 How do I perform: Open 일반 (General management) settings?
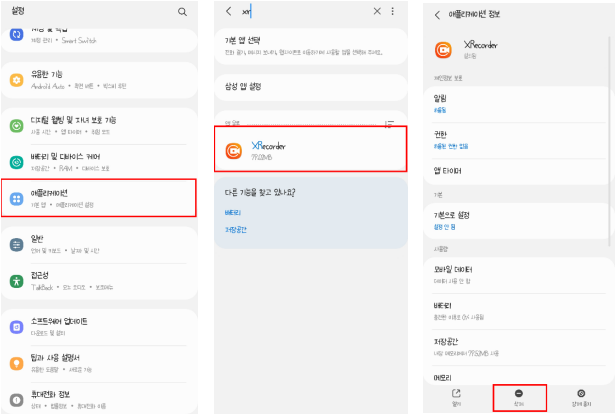99,244
